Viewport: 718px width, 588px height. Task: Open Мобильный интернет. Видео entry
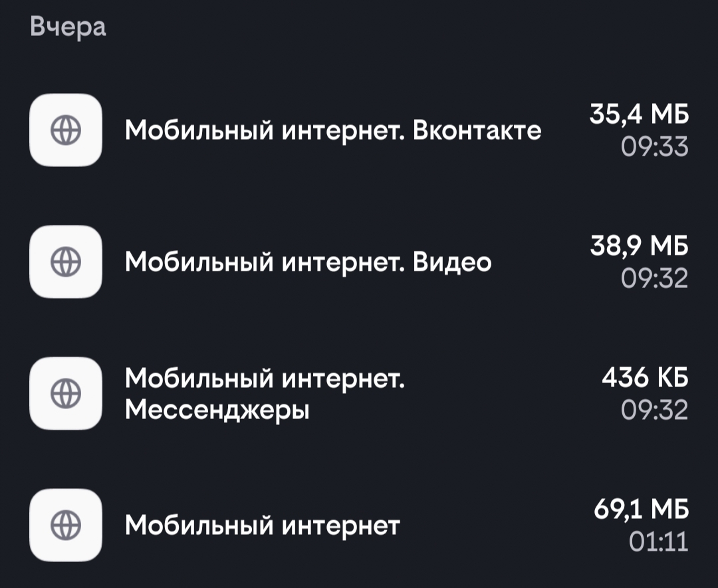(x=359, y=261)
